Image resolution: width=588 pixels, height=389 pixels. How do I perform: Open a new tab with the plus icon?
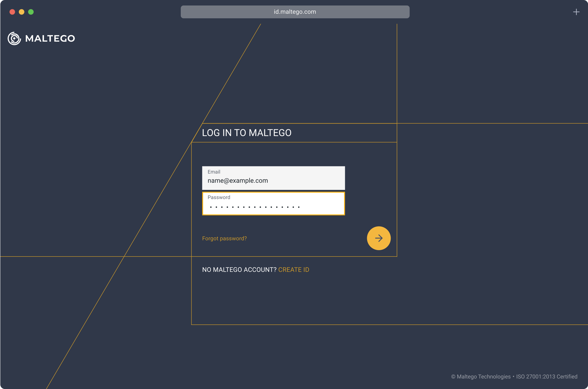(x=576, y=12)
